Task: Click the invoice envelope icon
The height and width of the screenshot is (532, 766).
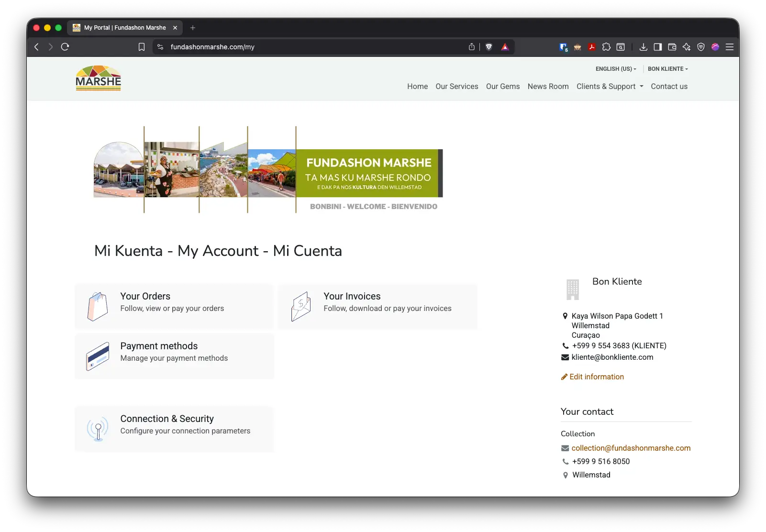Action: pyautogui.click(x=301, y=306)
